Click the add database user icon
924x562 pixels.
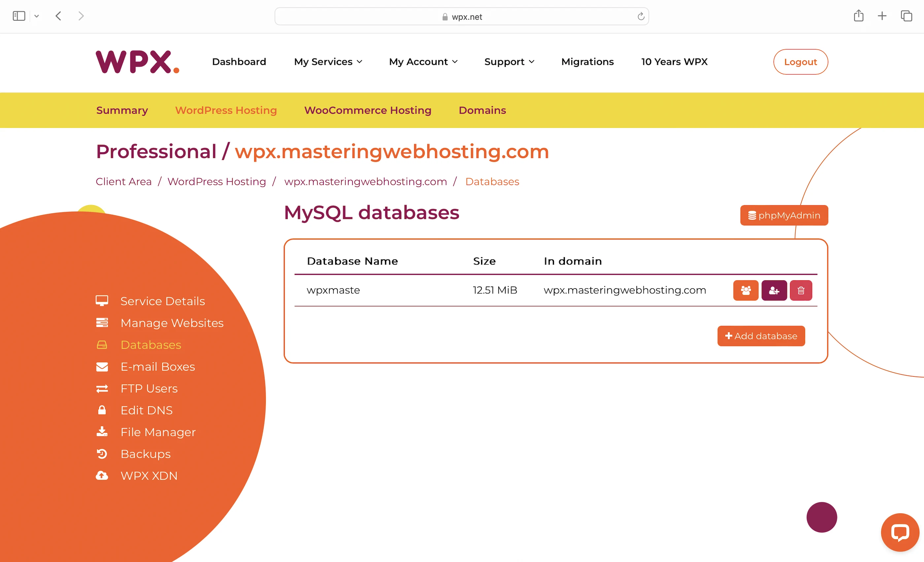point(774,290)
